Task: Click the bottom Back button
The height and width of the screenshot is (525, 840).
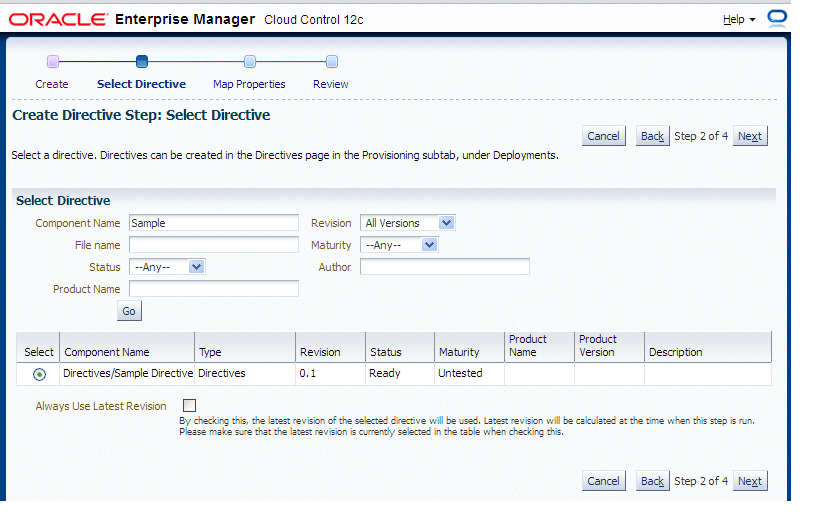Action: pos(652,481)
